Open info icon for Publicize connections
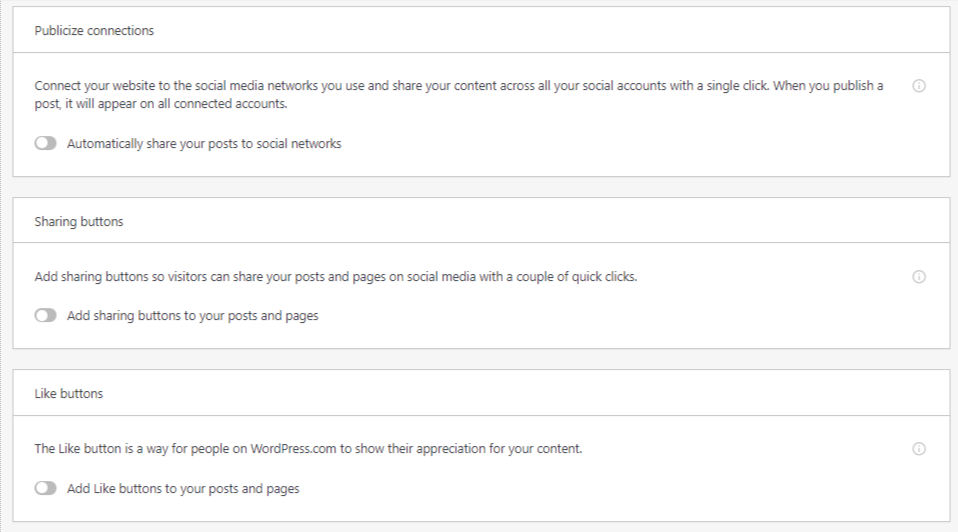 (x=919, y=86)
